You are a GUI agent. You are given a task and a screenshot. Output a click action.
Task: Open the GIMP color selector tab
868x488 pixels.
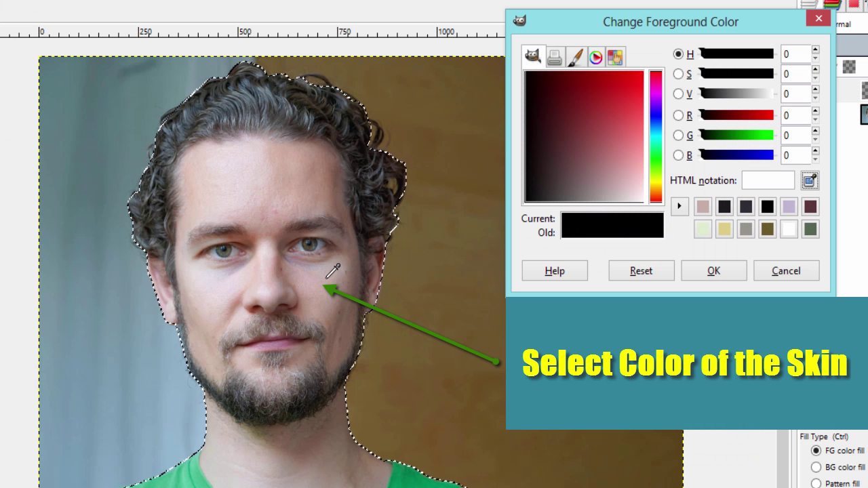534,57
